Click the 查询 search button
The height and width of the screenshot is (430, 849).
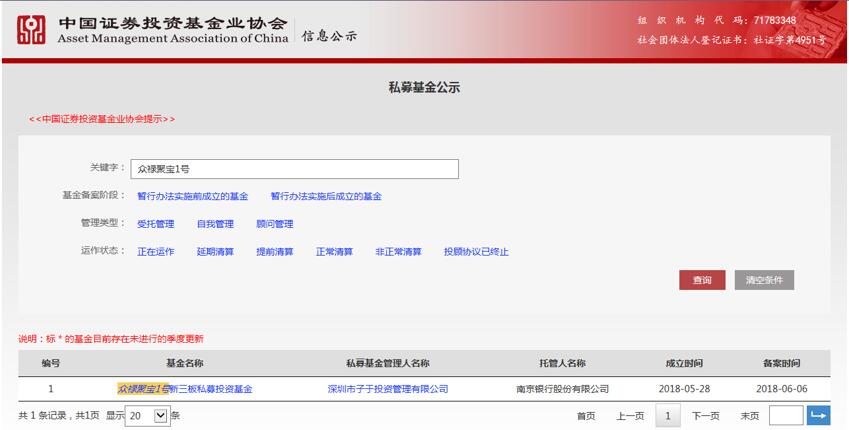[702, 280]
